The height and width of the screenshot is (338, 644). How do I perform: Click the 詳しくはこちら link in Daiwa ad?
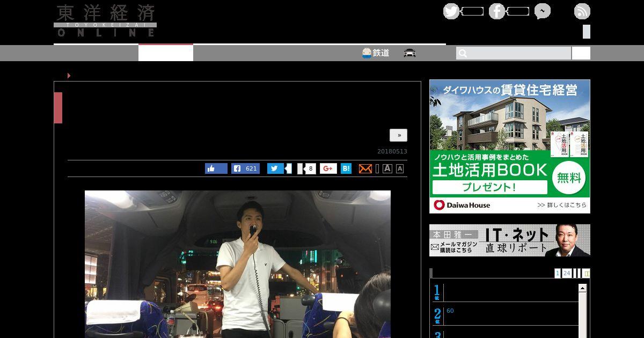562,205
